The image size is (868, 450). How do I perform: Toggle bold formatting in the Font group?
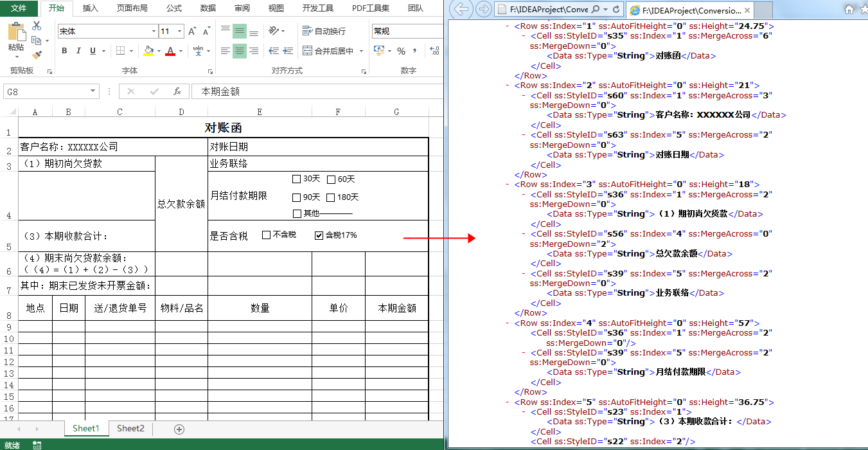(64, 50)
